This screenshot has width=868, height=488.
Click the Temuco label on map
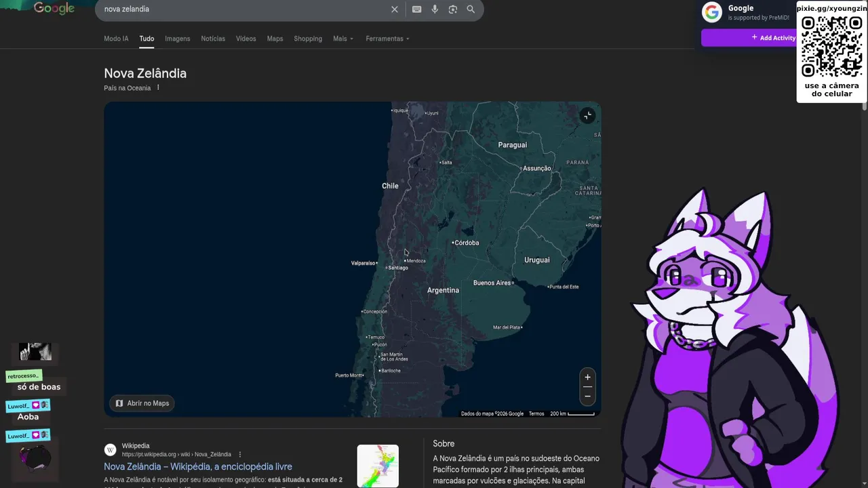(x=376, y=337)
